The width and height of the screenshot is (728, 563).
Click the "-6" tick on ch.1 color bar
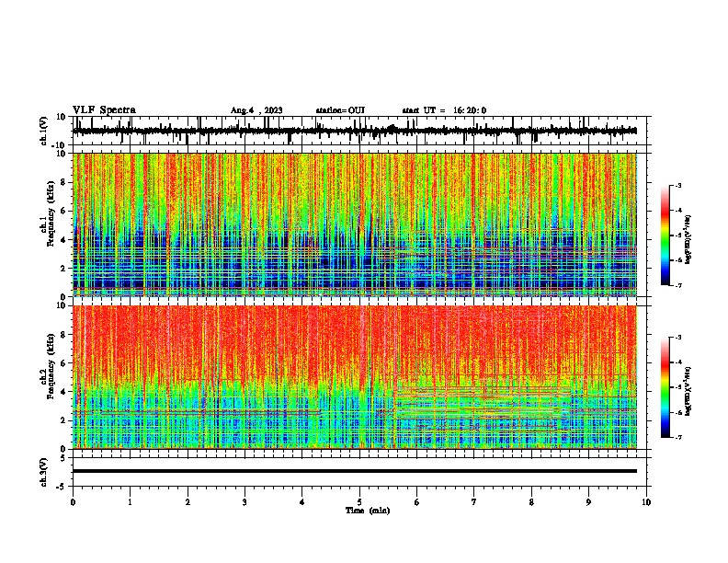coord(677,260)
